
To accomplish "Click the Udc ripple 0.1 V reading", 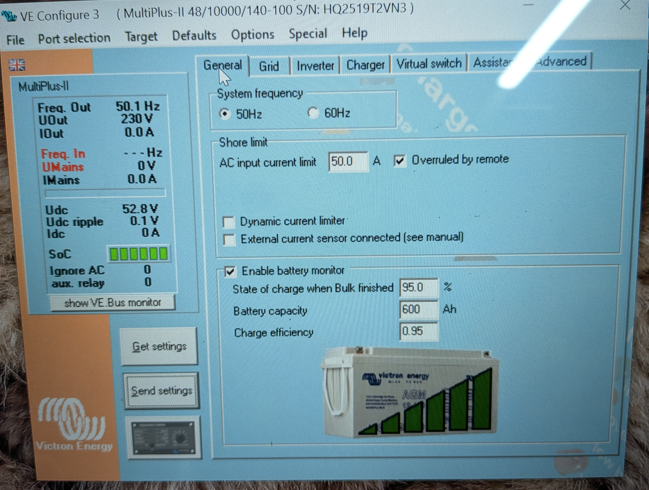I will click(102, 221).
